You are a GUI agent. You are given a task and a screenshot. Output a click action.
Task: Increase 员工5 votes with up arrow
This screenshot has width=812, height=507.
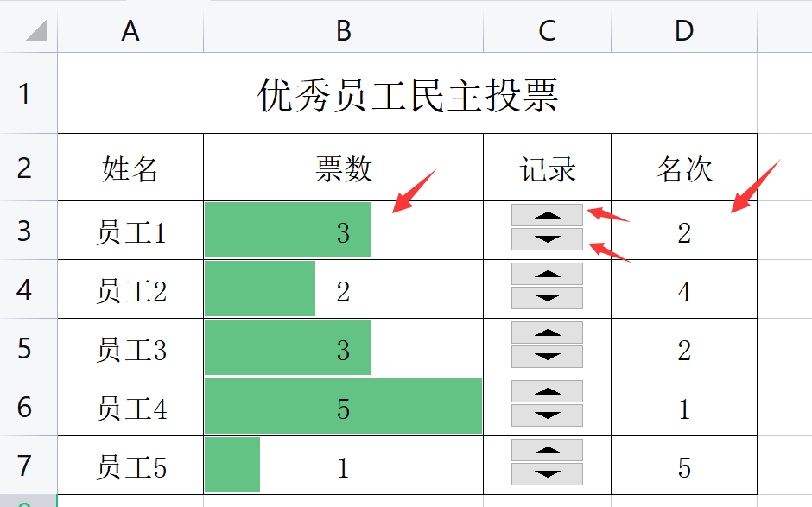[x=547, y=450]
